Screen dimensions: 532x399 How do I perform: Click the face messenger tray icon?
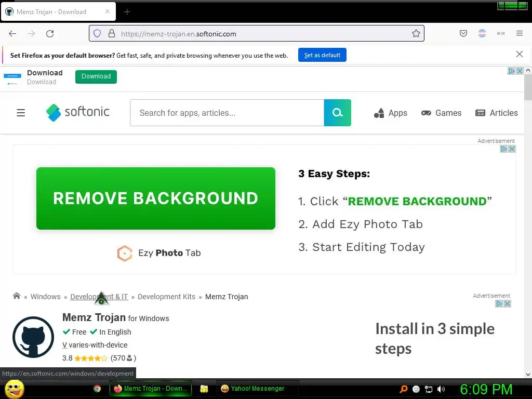[416, 389]
